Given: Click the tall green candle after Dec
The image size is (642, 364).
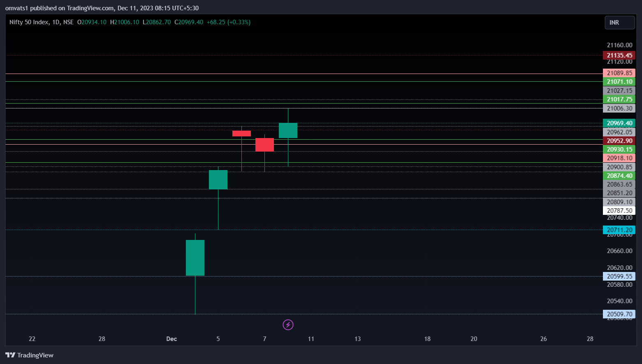Looking at the screenshot, I should click(195, 258).
